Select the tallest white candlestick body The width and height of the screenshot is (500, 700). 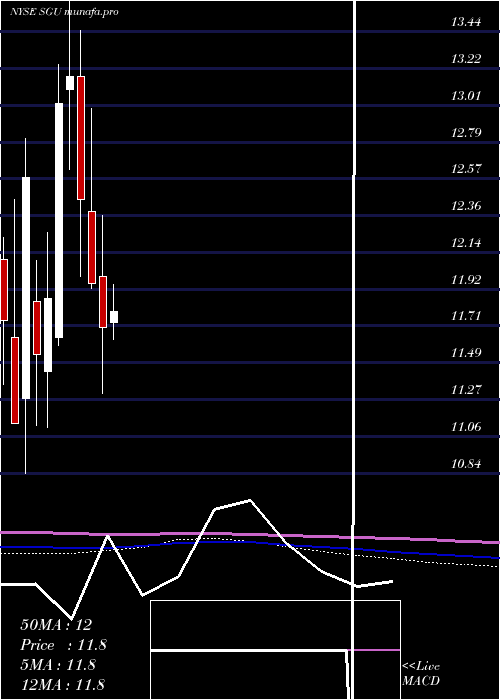point(59,221)
